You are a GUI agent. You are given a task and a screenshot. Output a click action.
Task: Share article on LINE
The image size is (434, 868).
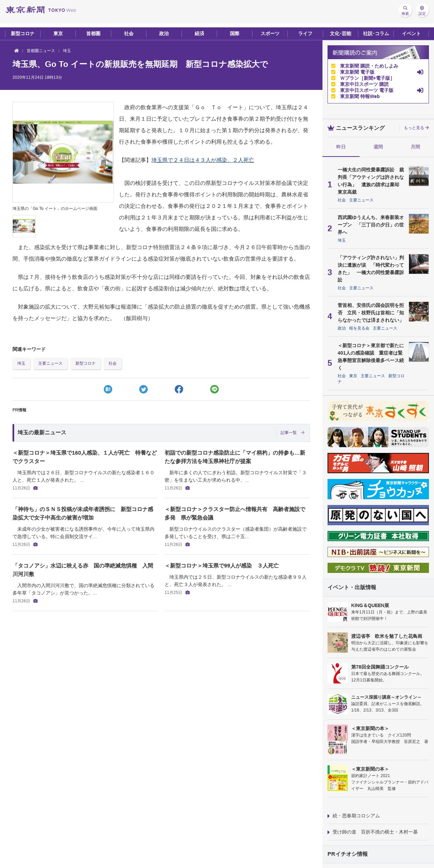(x=214, y=389)
